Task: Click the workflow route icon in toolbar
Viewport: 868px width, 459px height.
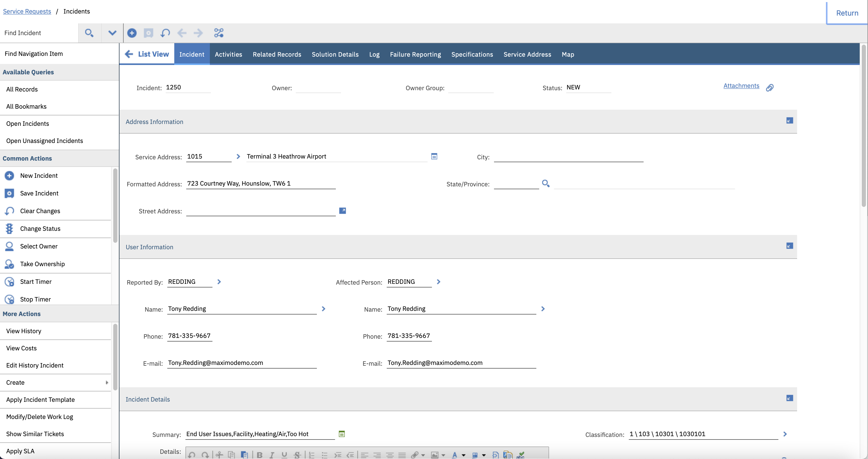Action: point(219,33)
